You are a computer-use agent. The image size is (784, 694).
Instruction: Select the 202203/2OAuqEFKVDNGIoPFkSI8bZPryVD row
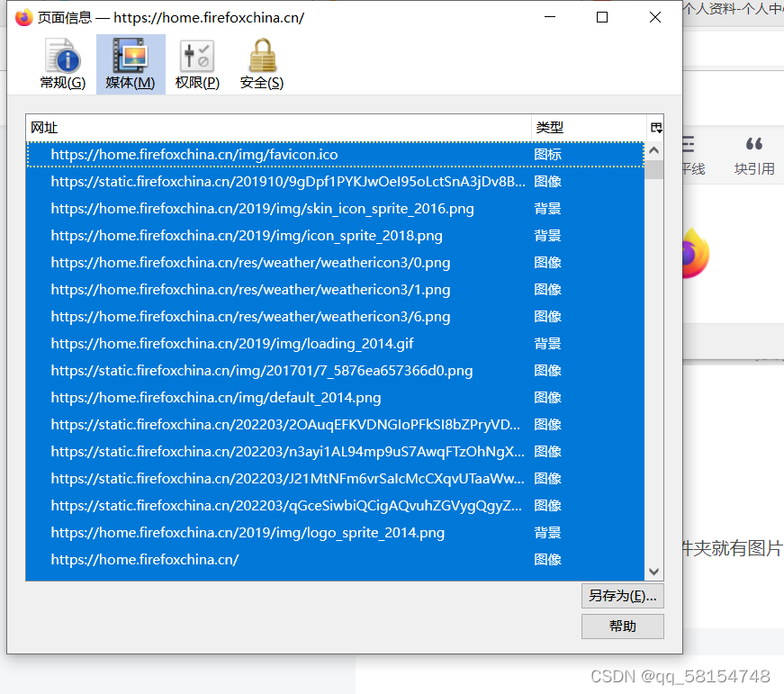[x=335, y=425]
